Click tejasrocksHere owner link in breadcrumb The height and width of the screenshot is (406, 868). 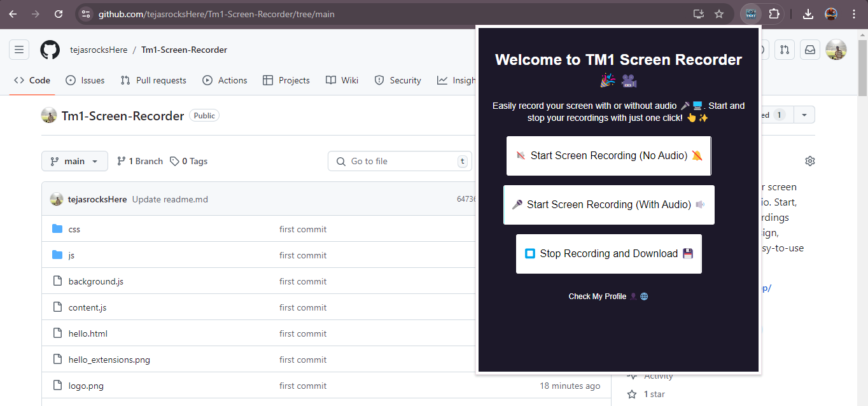coord(99,50)
